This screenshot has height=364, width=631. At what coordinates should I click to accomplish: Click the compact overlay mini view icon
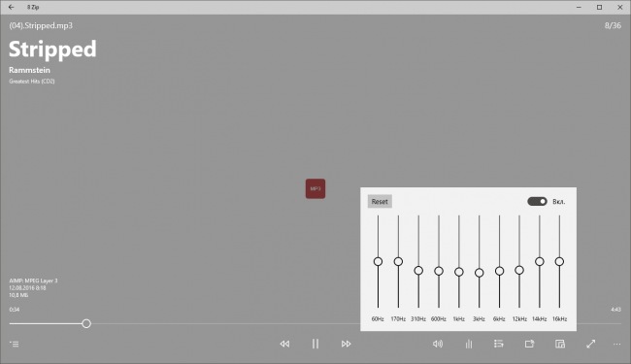[x=560, y=344]
